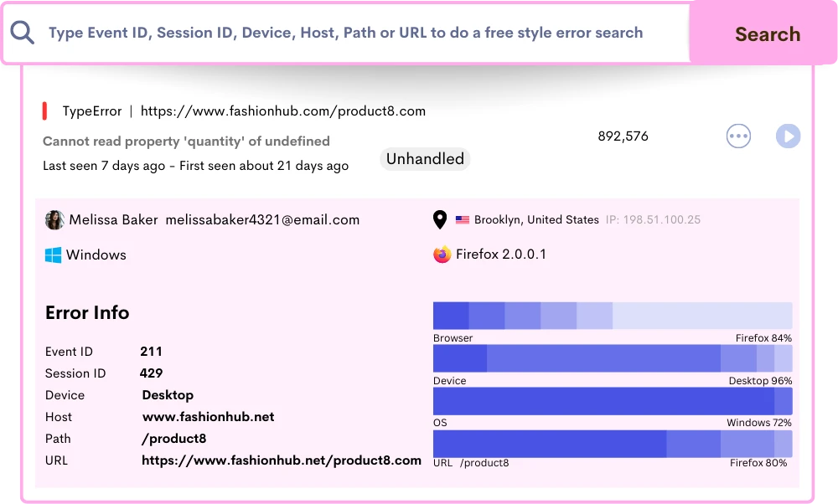Click the Firefox browser icon

pyautogui.click(x=441, y=254)
